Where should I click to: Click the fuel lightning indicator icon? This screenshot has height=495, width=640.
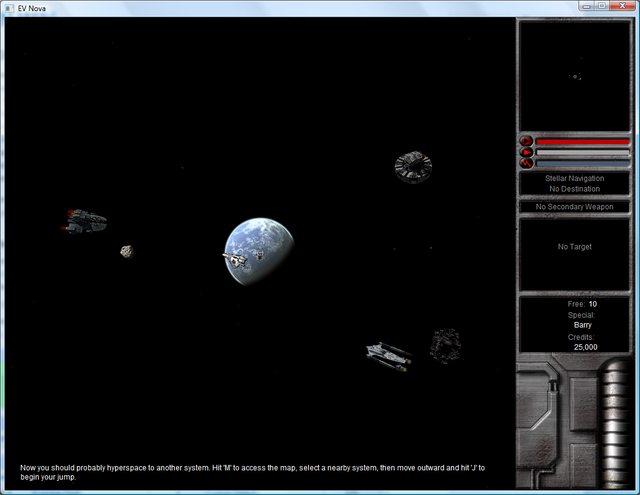point(527,163)
